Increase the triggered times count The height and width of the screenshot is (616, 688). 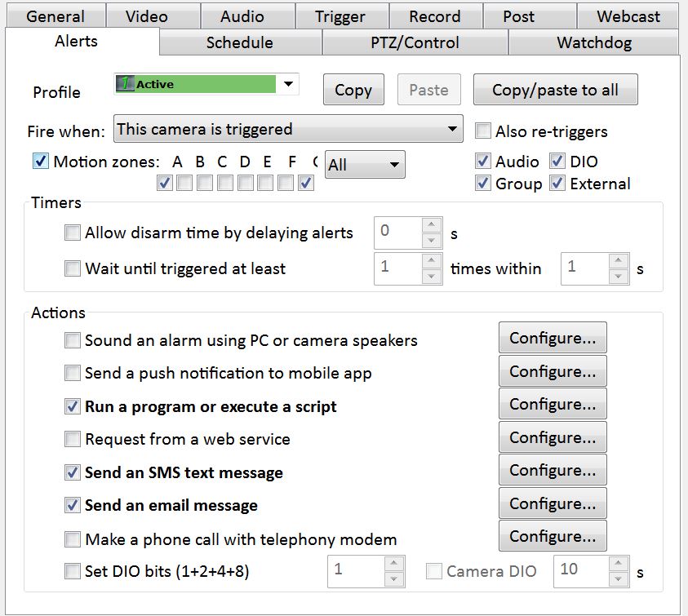(432, 261)
